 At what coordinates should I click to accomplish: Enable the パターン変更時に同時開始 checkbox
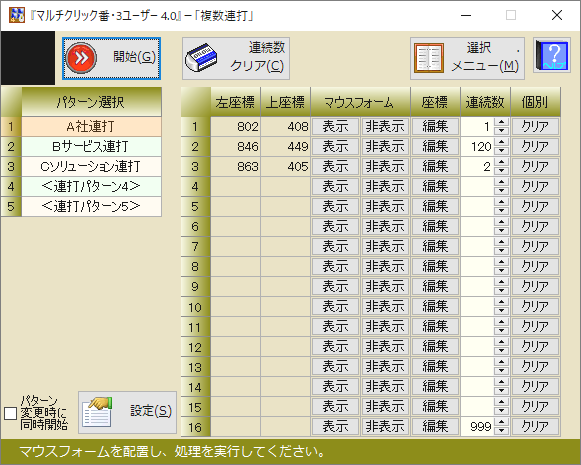click(10, 413)
